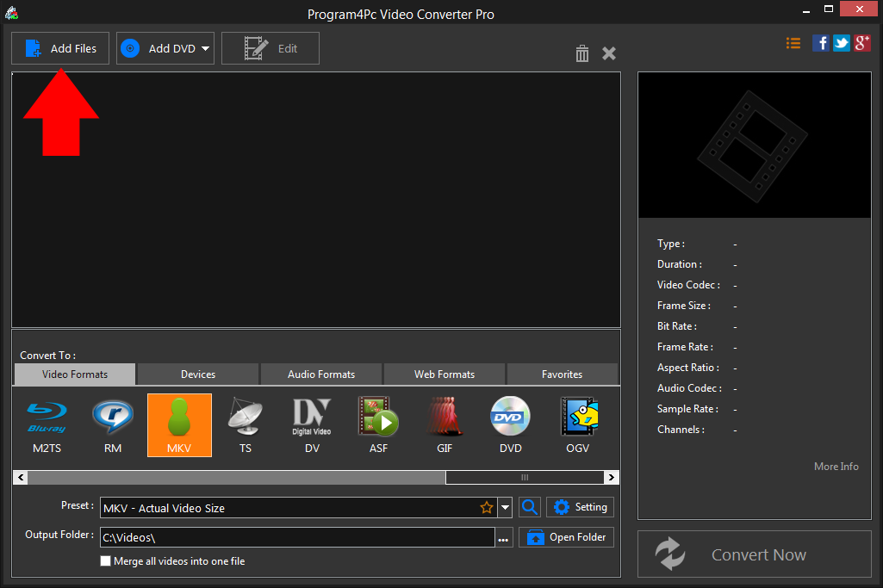Screen dimensions: 883x588
Task: Choose the GIF output format
Action: pos(445,424)
